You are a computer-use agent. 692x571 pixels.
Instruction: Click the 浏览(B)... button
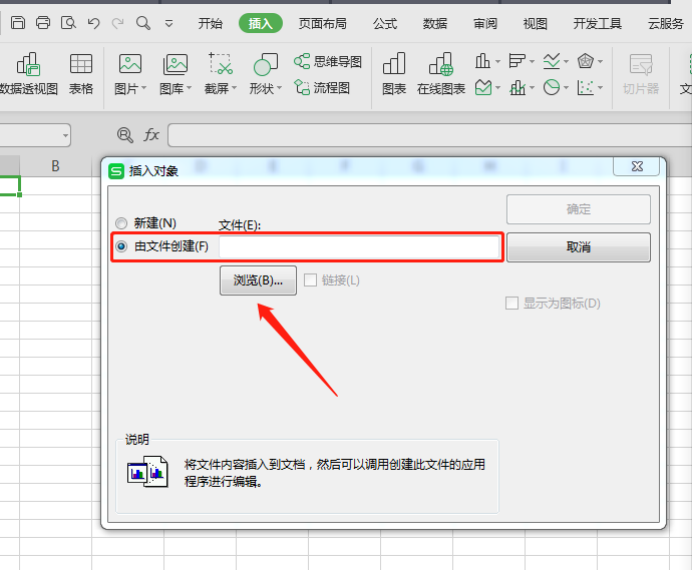click(x=258, y=280)
